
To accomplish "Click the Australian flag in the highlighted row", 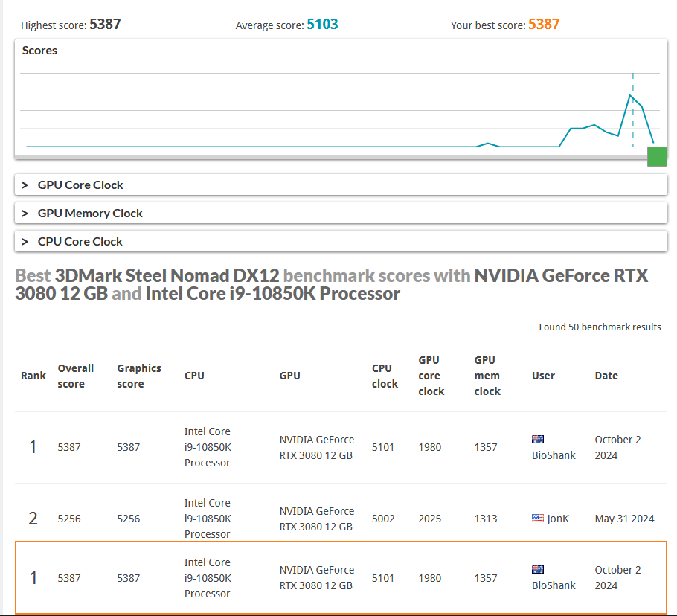I will pos(538,569).
